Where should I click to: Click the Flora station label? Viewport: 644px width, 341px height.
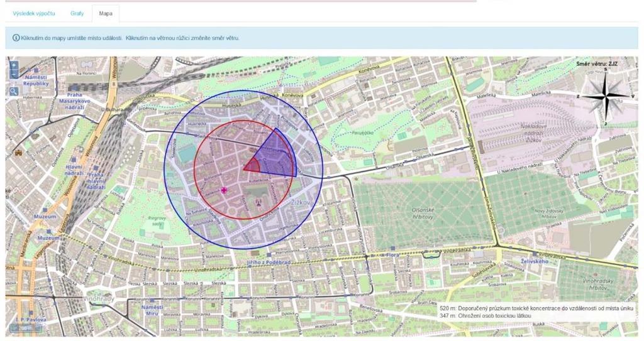392,255
